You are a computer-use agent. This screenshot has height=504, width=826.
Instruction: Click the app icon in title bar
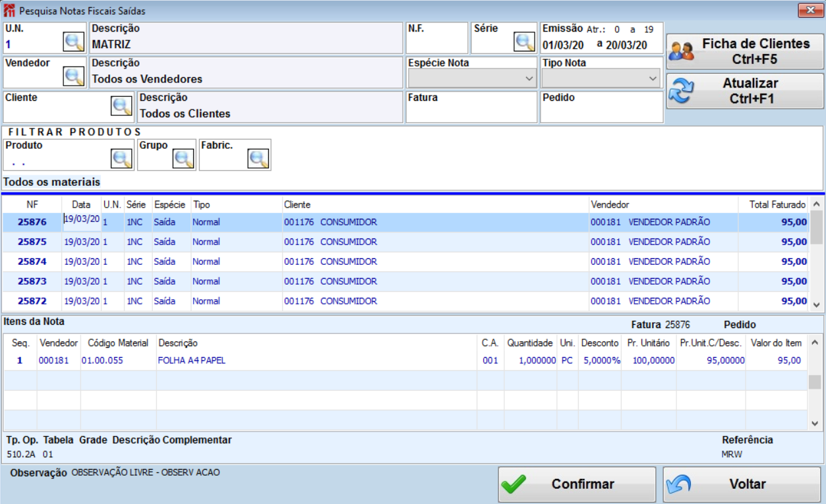(x=9, y=11)
